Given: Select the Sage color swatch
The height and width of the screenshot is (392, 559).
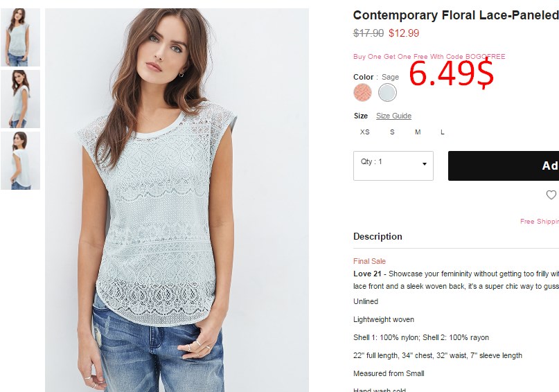Looking at the screenshot, I should (x=387, y=93).
